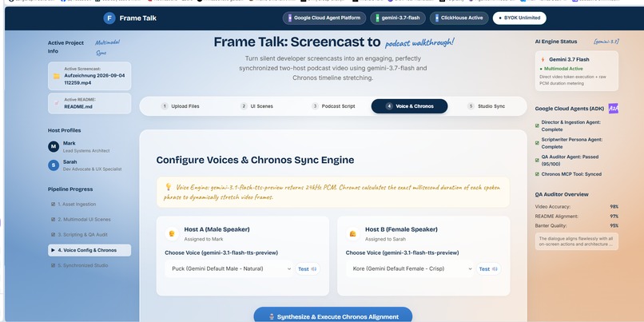The height and width of the screenshot is (322, 644).
Task: Select the Voice & Chronos step tab
Action: [409, 106]
